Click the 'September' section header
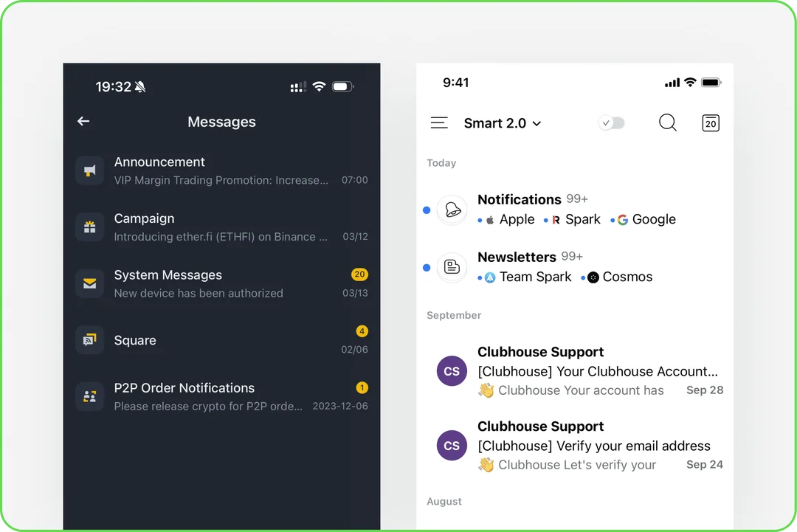The height and width of the screenshot is (532, 797). coord(453,316)
